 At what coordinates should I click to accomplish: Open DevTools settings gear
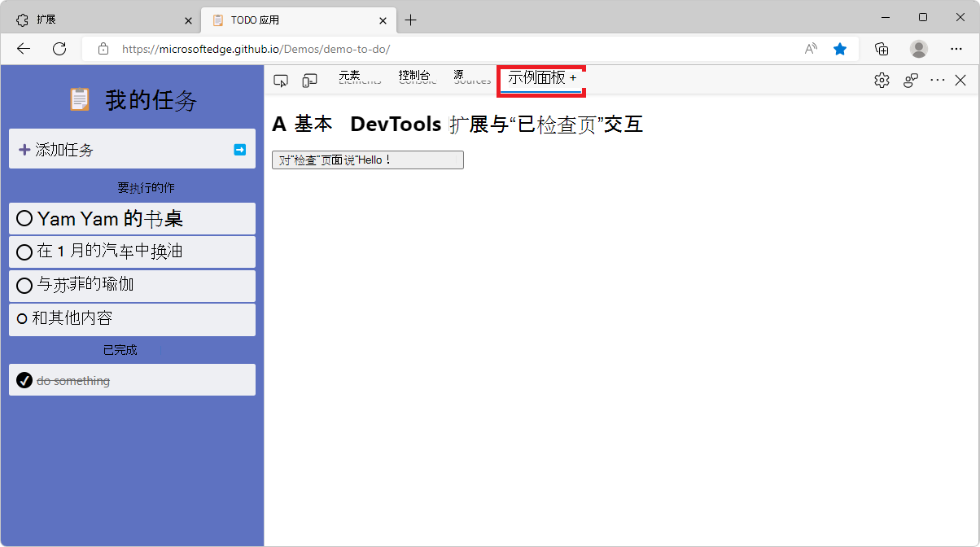pos(882,80)
